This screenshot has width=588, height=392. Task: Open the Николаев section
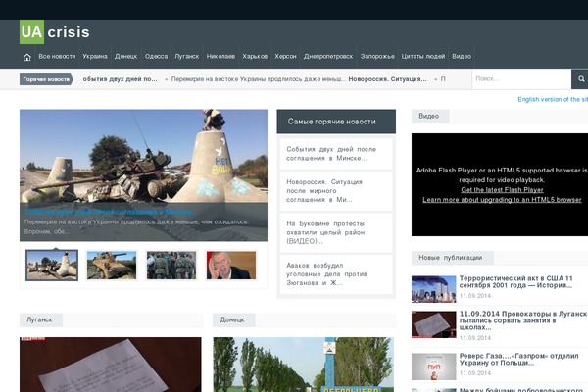[220, 56]
